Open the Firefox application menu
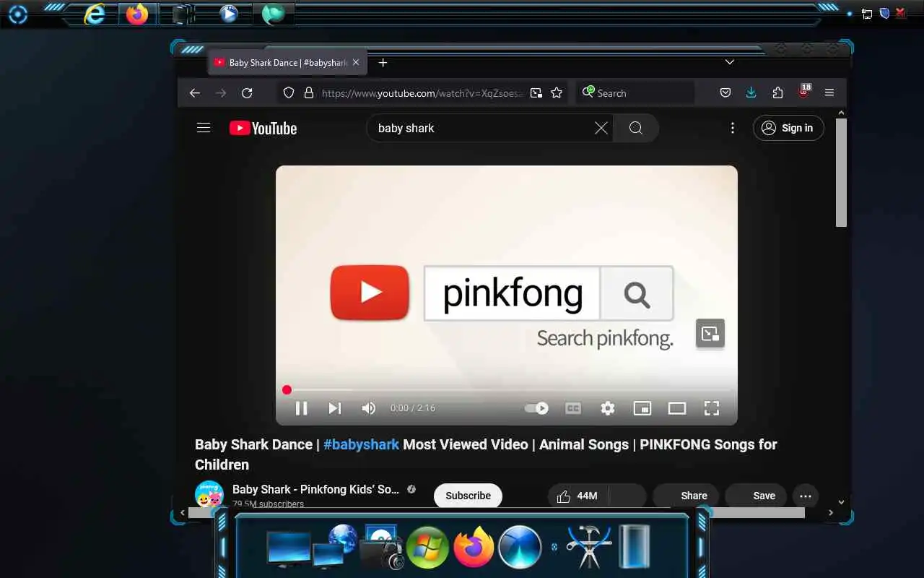The width and height of the screenshot is (924, 578). pyautogui.click(x=829, y=93)
